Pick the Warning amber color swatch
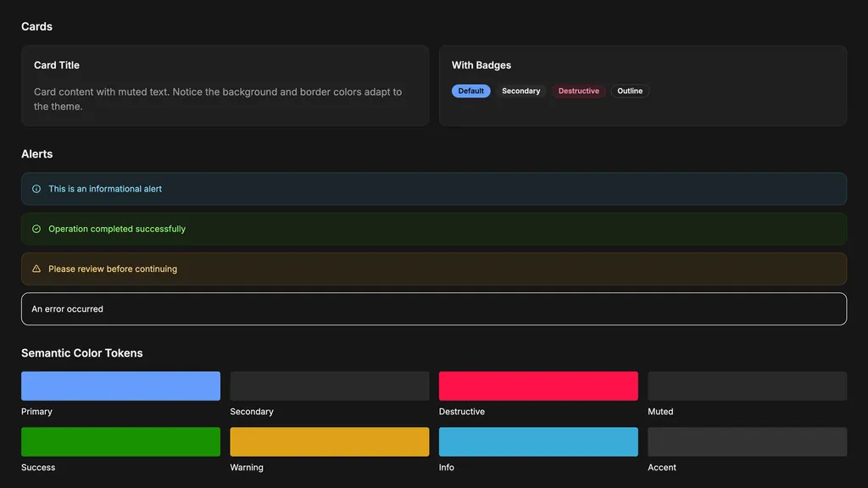Viewport: 868px width, 488px height. coord(330,441)
